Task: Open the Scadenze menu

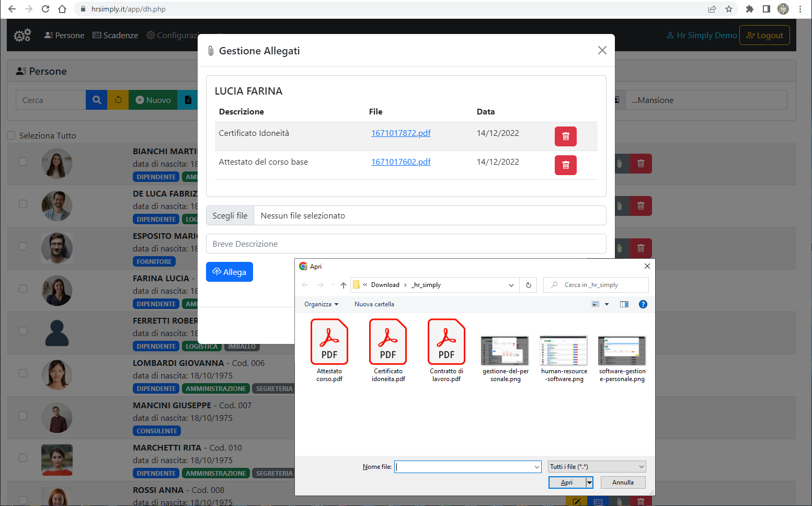Action: [x=116, y=35]
